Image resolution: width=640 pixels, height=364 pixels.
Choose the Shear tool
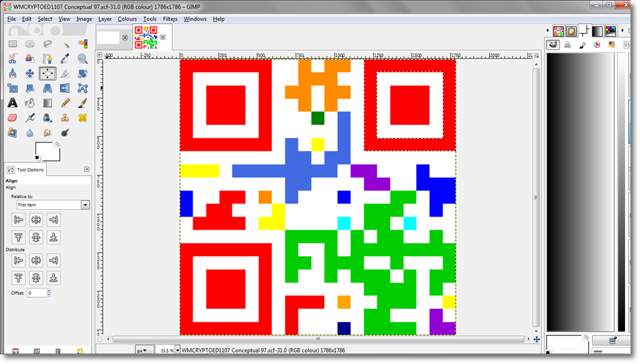(30, 88)
